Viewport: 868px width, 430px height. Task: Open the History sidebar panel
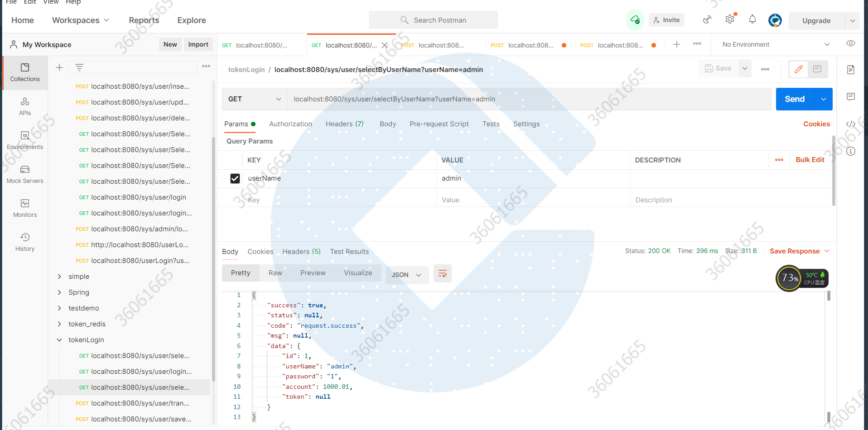click(x=25, y=242)
